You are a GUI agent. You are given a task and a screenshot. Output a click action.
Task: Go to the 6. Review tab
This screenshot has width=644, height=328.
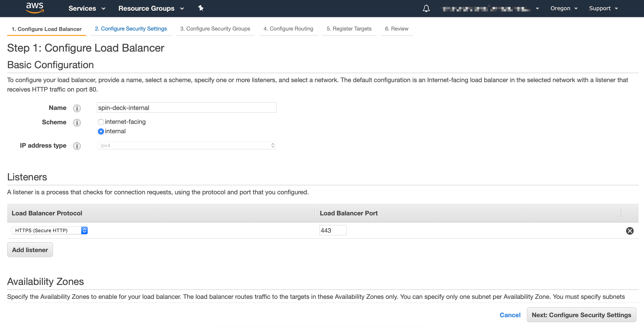[396, 29]
